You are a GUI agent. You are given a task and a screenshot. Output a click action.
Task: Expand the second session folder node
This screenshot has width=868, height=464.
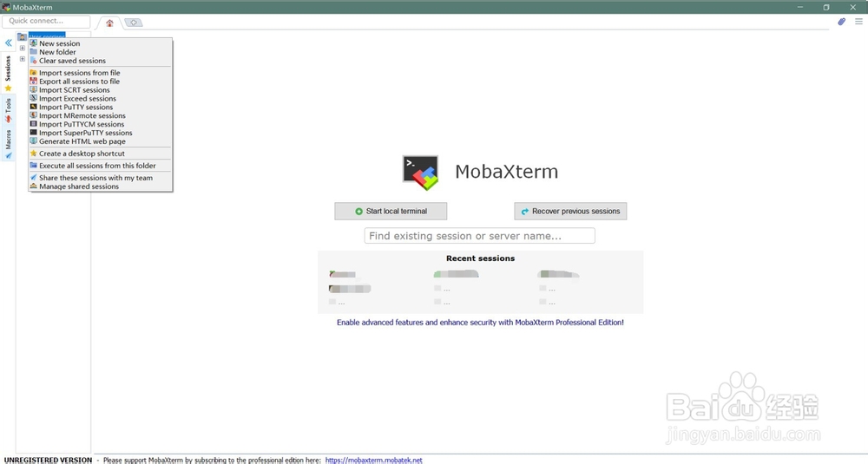pyautogui.click(x=23, y=59)
